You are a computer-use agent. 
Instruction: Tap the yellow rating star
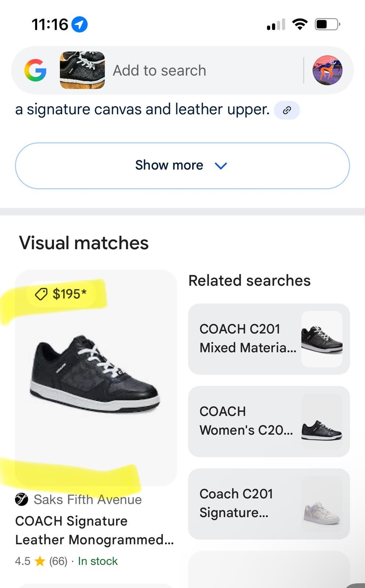coord(40,561)
